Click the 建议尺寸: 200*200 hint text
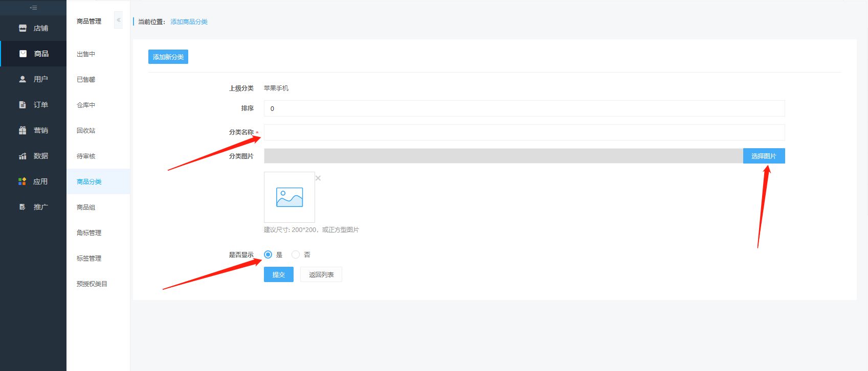868x371 pixels. (x=311, y=230)
